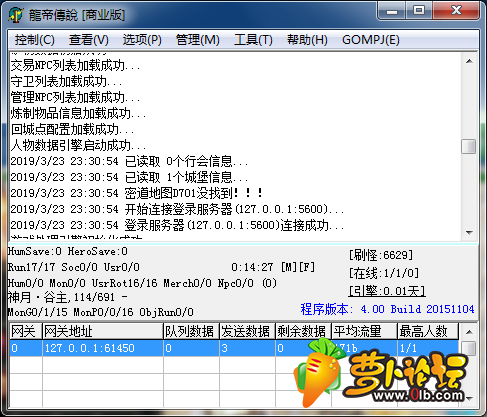487x417 pixels.
Task: Click the 0:14:27 [M][F] uptime text
Action: [273, 267]
